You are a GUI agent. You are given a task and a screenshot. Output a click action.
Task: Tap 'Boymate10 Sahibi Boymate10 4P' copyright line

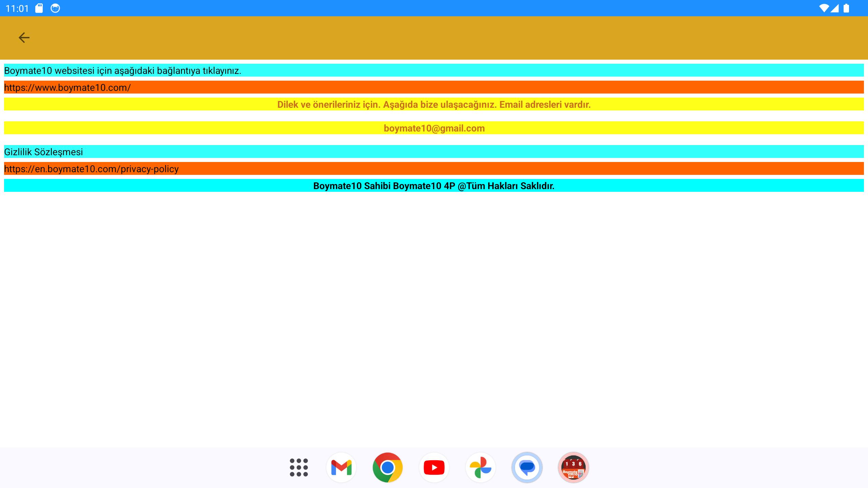click(434, 185)
